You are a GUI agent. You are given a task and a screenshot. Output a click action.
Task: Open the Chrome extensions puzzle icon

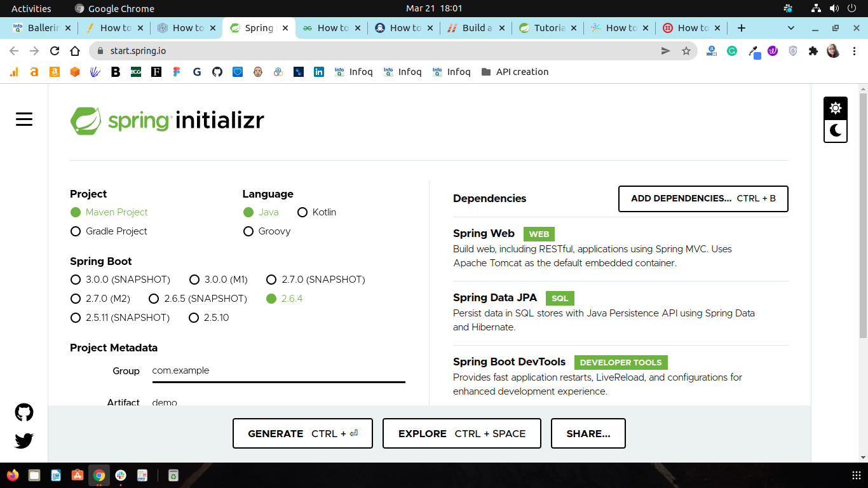(813, 51)
